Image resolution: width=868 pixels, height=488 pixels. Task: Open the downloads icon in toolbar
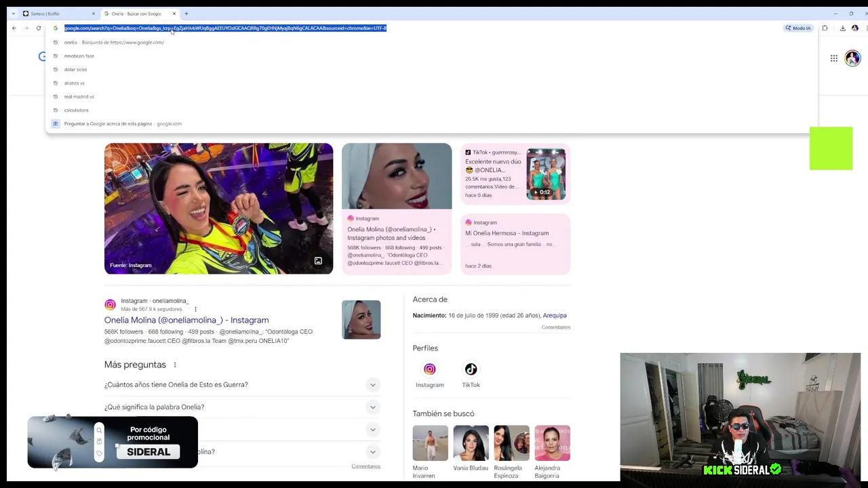pyautogui.click(x=843, y=28)
